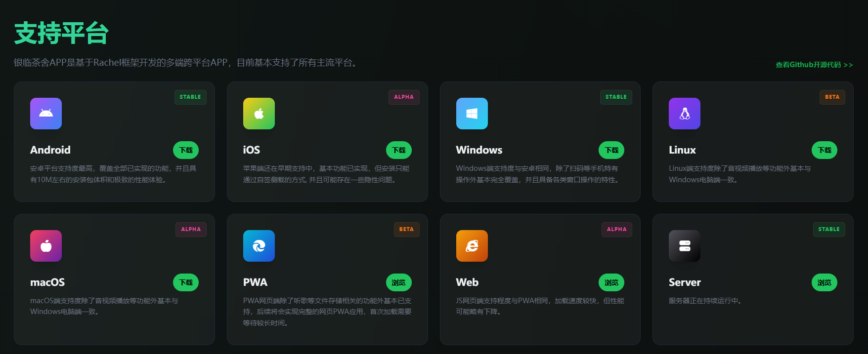Click the Server rack icon
The image size is (868, 354).
pyautogui.click(x=685, y=246)
